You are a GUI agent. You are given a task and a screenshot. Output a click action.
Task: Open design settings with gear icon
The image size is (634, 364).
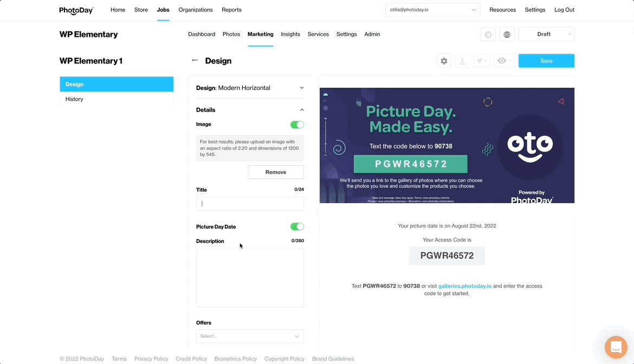coord(444,61)
